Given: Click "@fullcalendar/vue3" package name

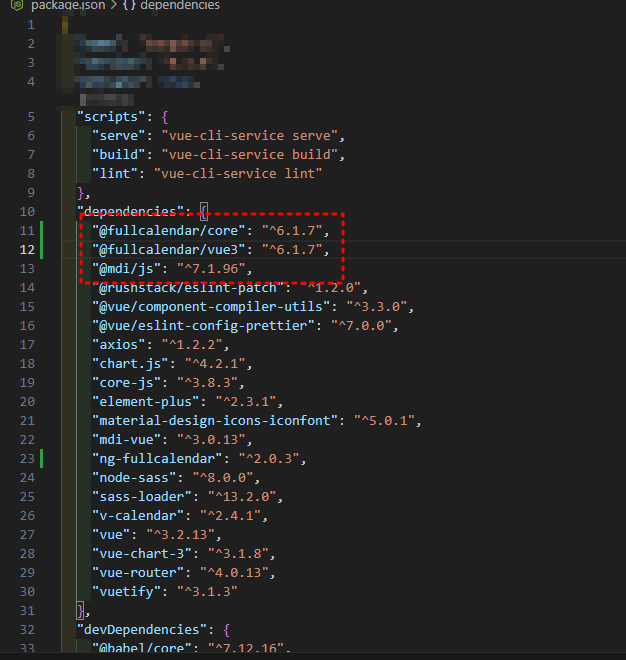Looking at the screenshot, I should click(x=169, y=250).
